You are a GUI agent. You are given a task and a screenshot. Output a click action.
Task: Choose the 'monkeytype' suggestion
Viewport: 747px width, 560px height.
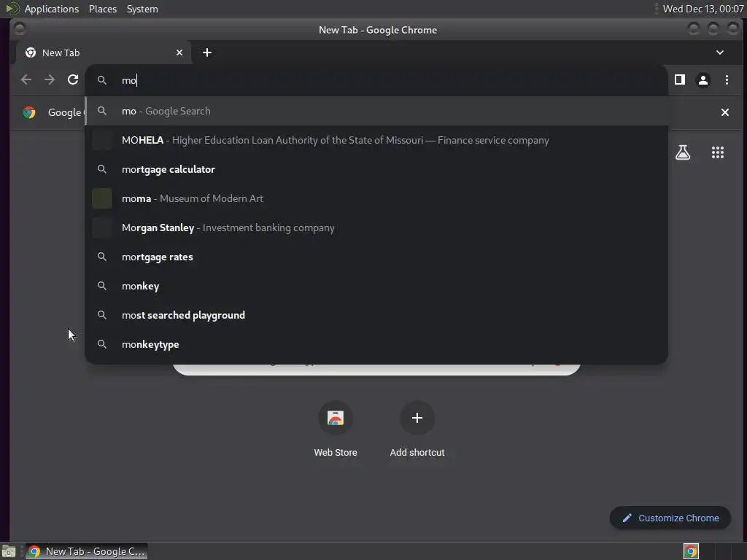(x=376, y=344)
